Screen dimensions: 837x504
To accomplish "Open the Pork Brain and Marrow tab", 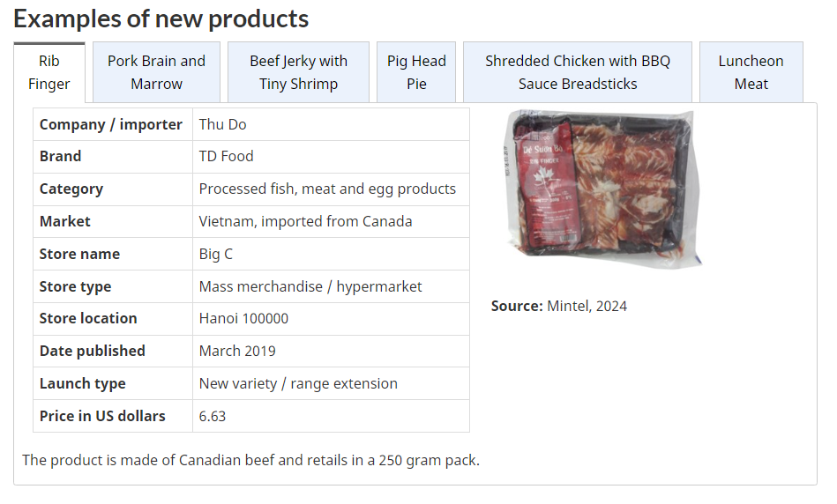I will click(156, 72).
